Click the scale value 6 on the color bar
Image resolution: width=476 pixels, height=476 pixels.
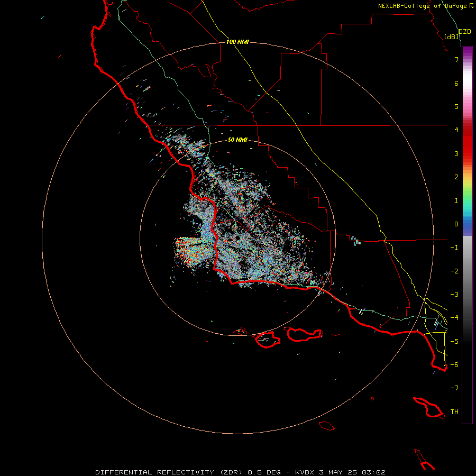point(456,83)
